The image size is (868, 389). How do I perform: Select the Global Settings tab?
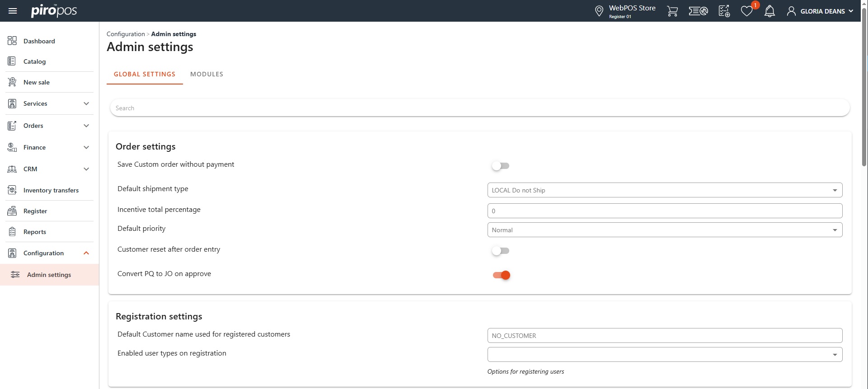pos(145,74)
